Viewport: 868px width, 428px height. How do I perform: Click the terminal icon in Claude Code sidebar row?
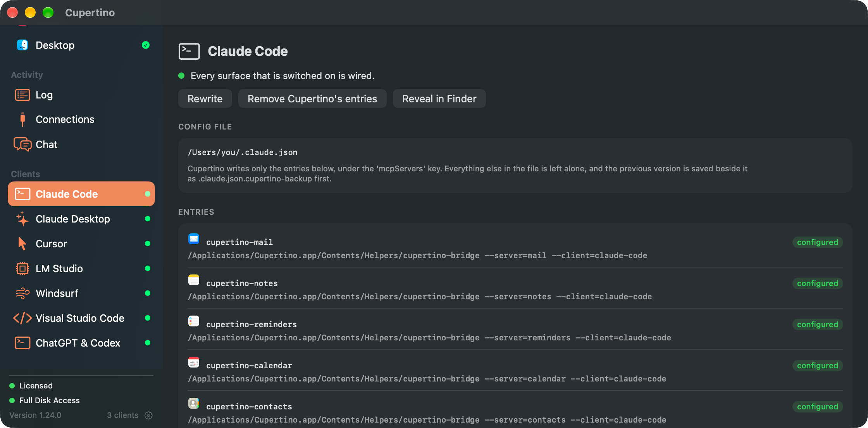pos(22,194)
